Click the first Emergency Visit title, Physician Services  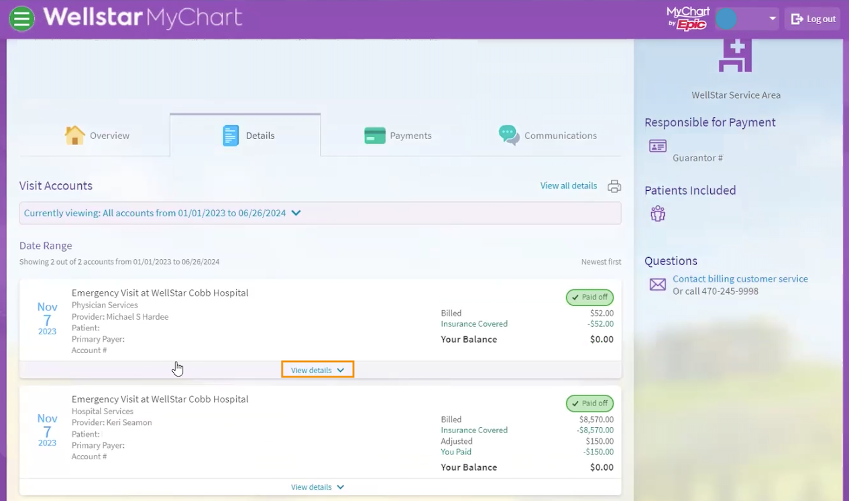pyautogui.click(x=160, y=293)
